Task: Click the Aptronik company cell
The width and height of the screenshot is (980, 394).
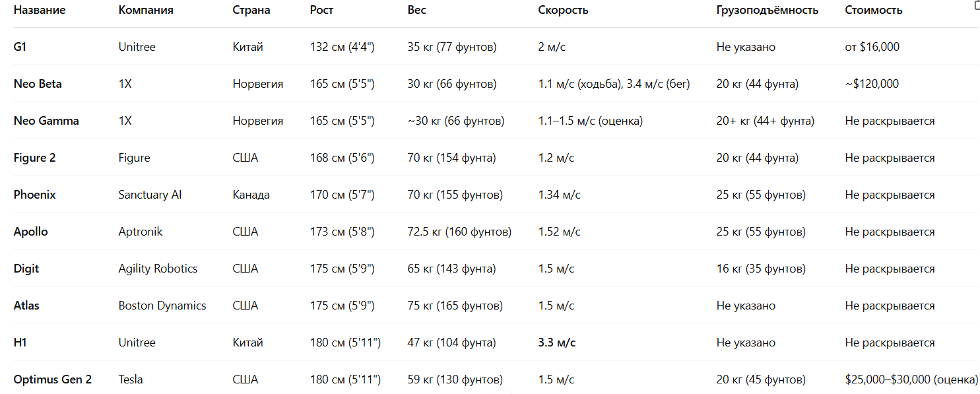Action: tap(141, 232)
